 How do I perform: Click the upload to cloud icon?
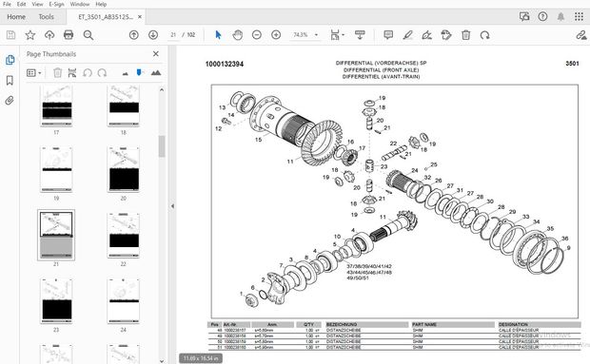tap(49, 35)
